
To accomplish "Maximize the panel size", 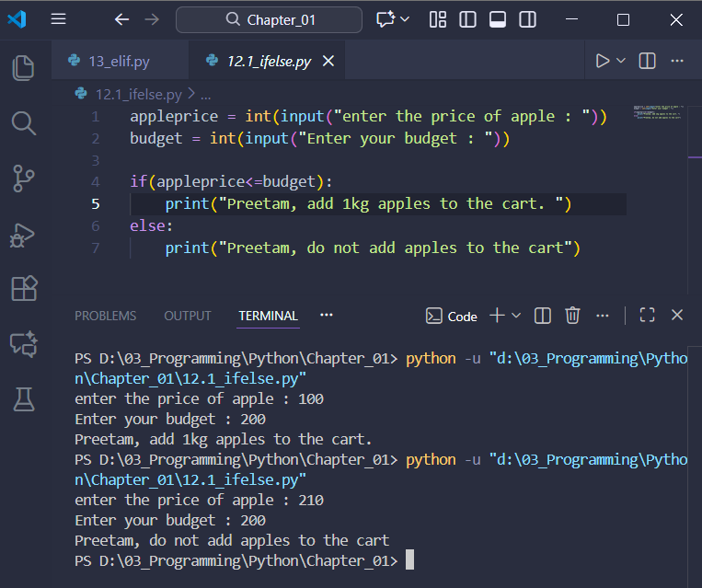I will pos(647,315).
